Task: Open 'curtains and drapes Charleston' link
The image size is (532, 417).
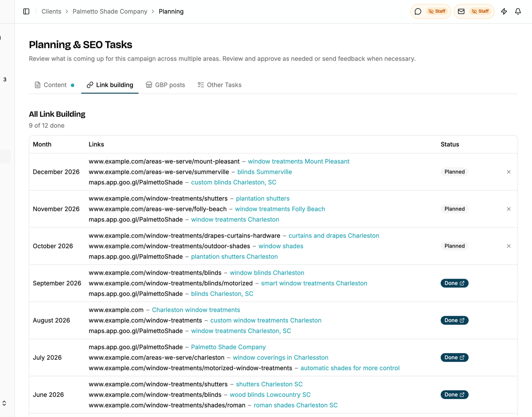Action: pos(334,236)
